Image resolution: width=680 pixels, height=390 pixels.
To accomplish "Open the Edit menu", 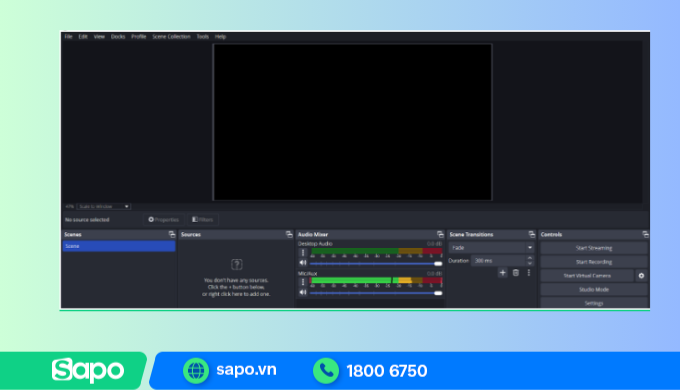I will click(x=83, y=37).
